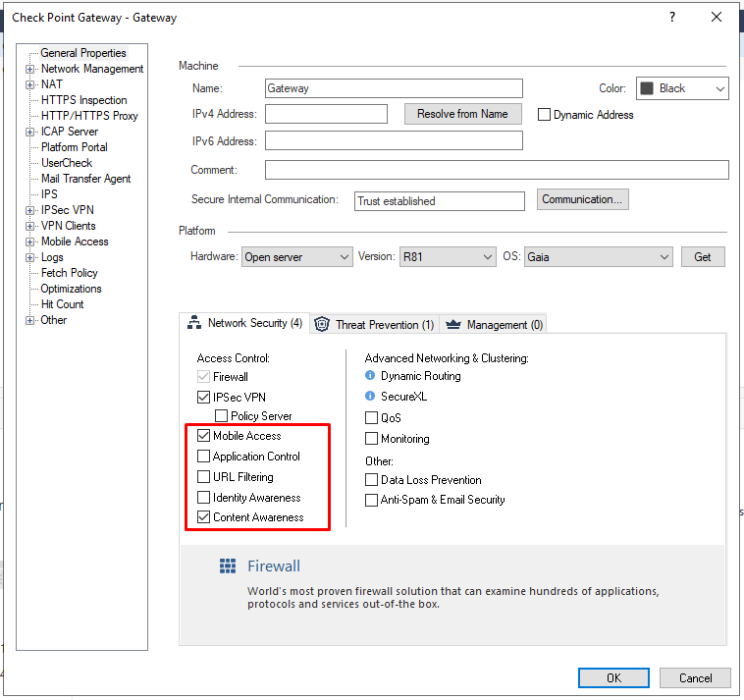This screenshot has width=744, height=700.
Task: Click the info icon beside Dynamic Routing
Action: point(370,376)
